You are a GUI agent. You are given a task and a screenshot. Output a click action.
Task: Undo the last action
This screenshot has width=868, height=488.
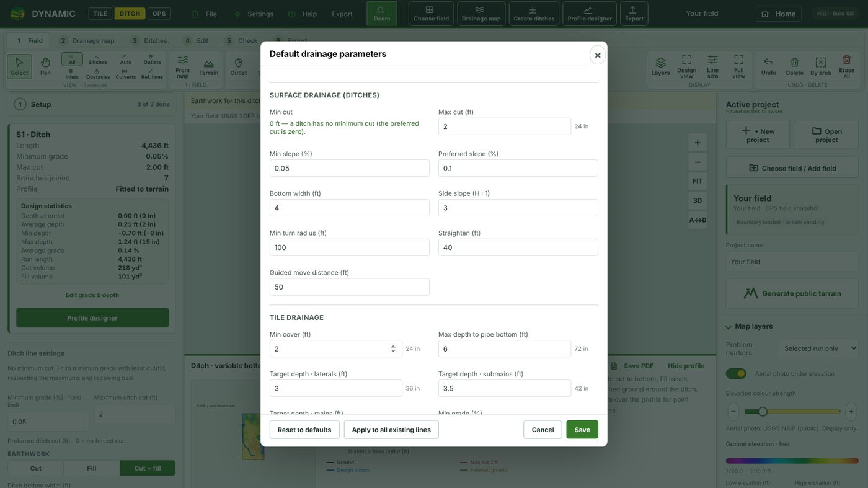point(768,66)
